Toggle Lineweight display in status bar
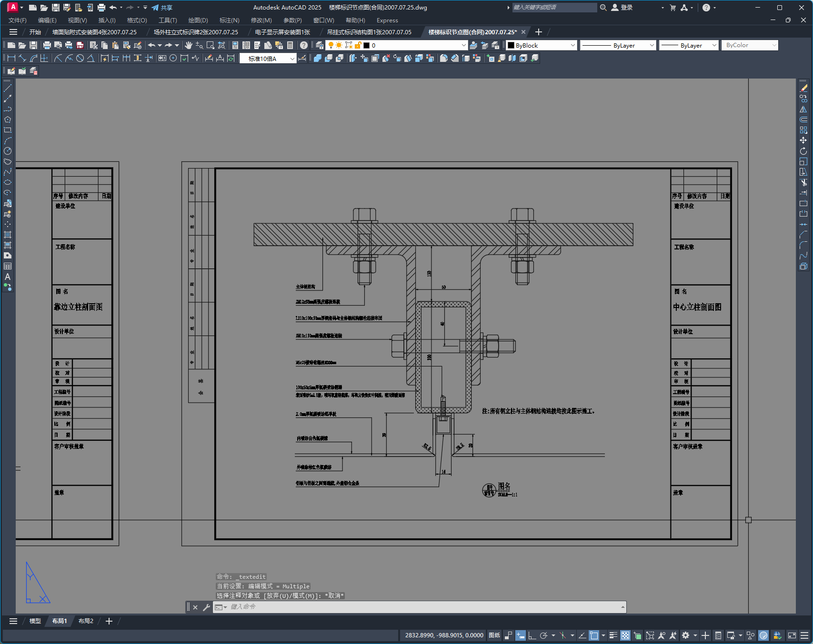813x644 pixels. (613, 635)
